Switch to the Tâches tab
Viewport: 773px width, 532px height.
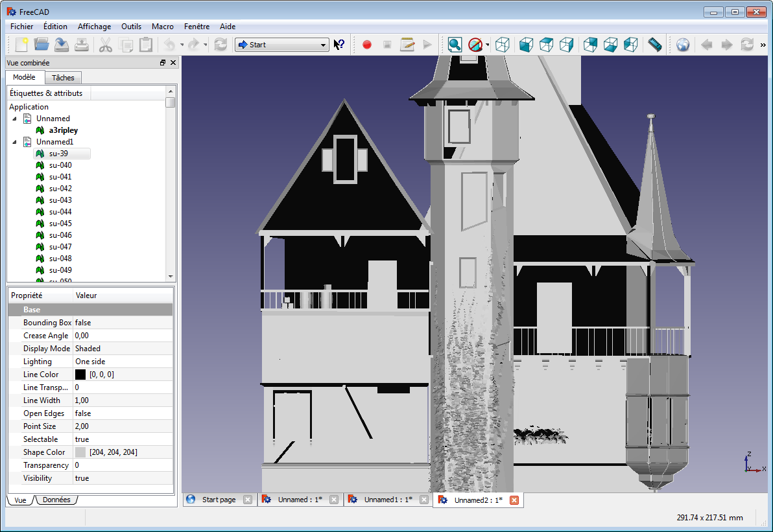point(63,77)
